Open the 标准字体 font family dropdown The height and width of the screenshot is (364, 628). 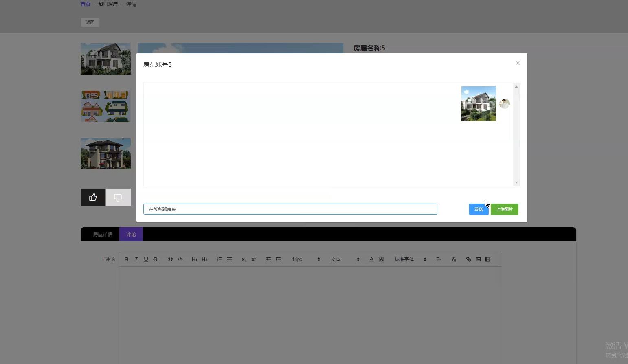click(410, 259)
